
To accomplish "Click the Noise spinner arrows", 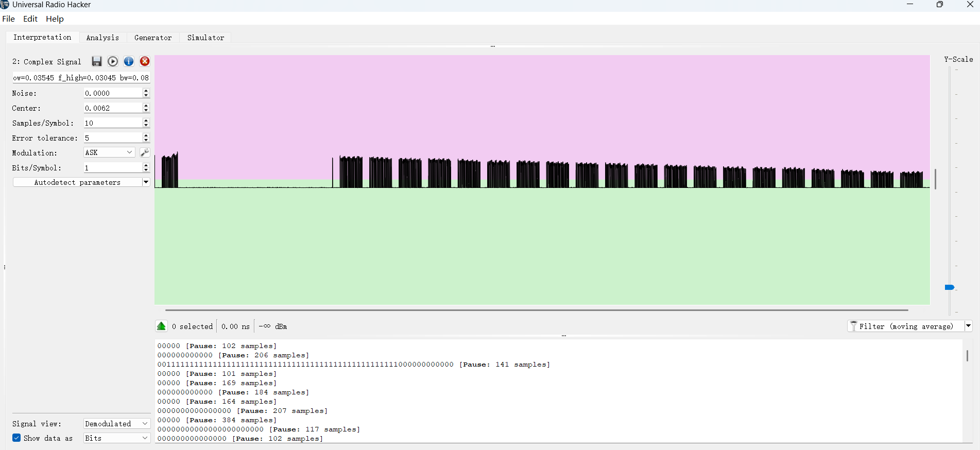I will (x=146, y=93).
